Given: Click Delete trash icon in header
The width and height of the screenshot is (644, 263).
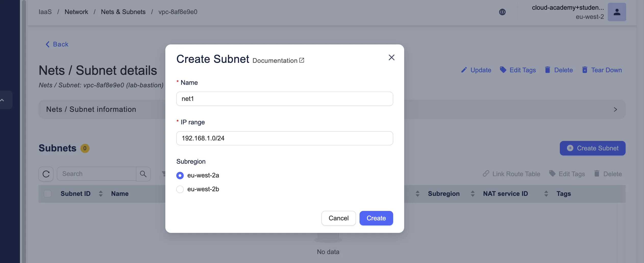Looking at the screenshot, I should (559, 70).
